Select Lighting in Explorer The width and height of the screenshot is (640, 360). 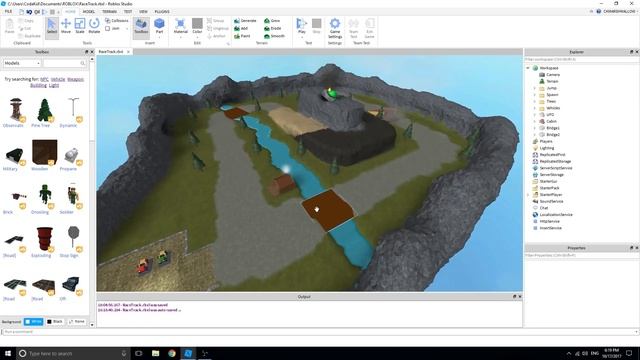coord(547,148)
